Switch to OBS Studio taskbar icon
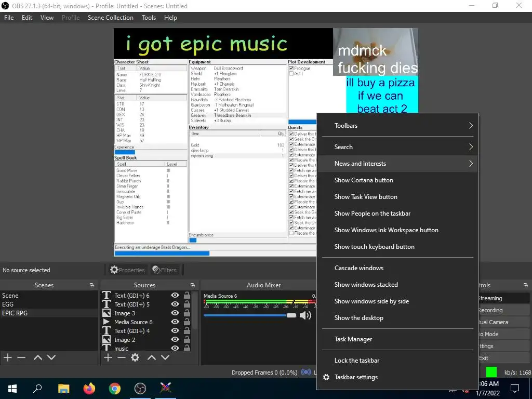The width and height of the screenshot is (532, 399). click(140, 388)
